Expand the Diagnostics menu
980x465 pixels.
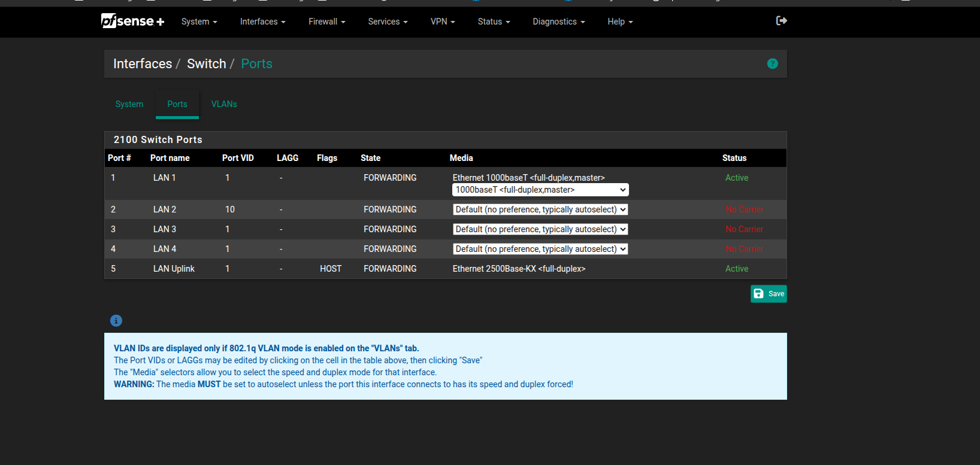(558, 22)
